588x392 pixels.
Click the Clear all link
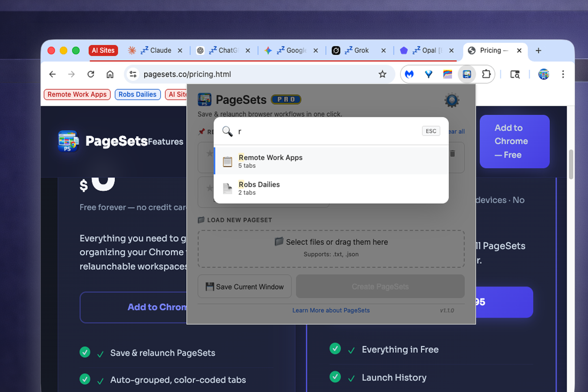(x=456, y=131)
